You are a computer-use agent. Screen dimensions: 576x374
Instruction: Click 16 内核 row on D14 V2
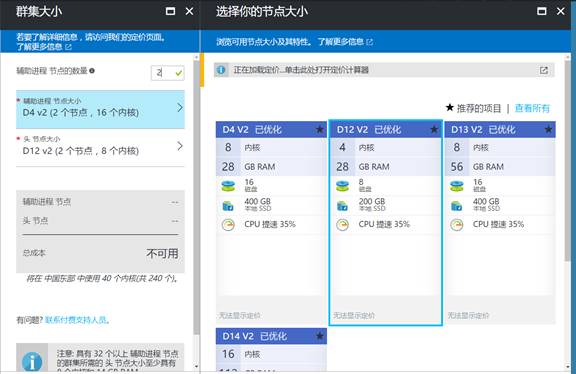point(271,354)
